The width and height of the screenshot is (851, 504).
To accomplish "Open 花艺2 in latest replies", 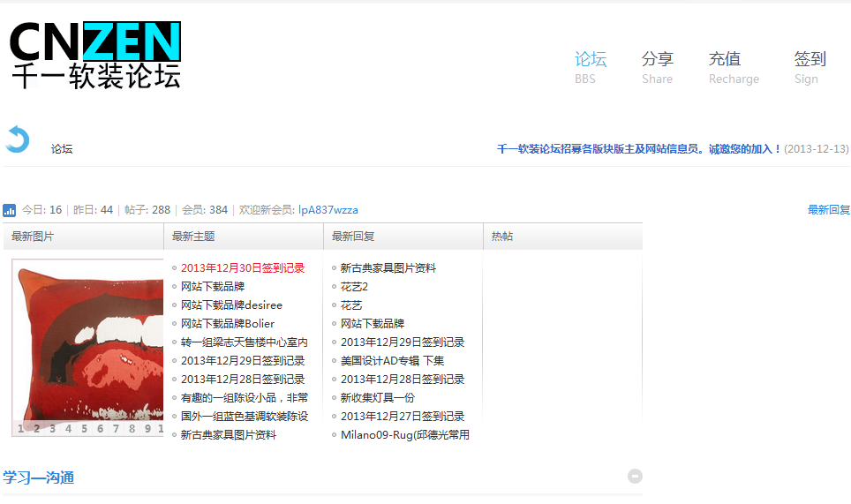I will tap(354, 287).
